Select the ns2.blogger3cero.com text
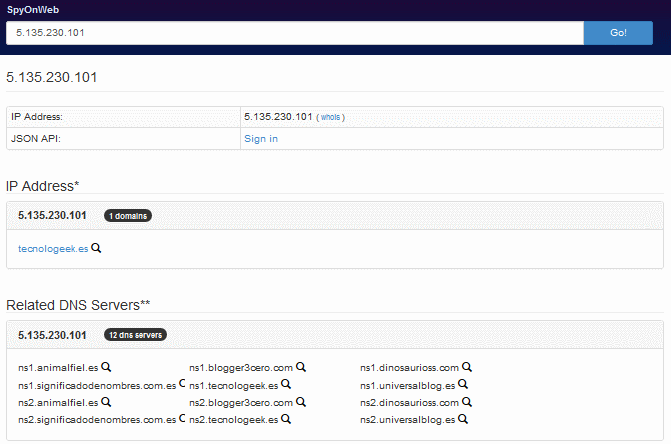671x444 pixels. pos(241,403)
